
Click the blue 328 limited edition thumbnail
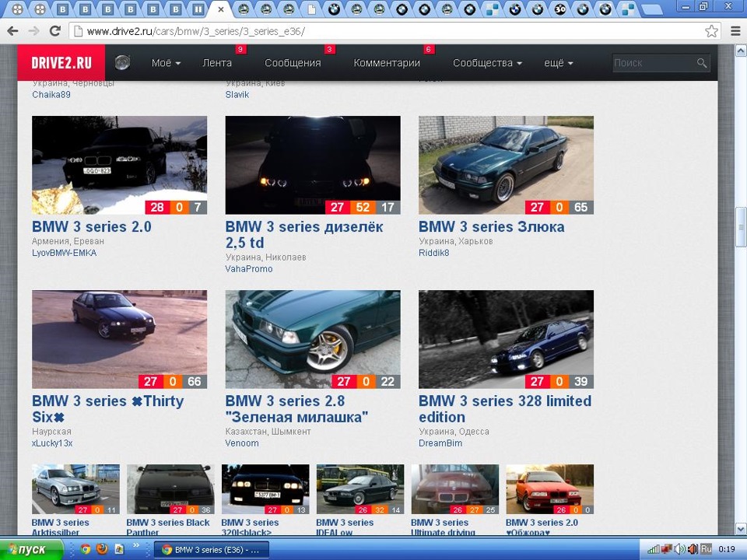click(x=506, y=339)
